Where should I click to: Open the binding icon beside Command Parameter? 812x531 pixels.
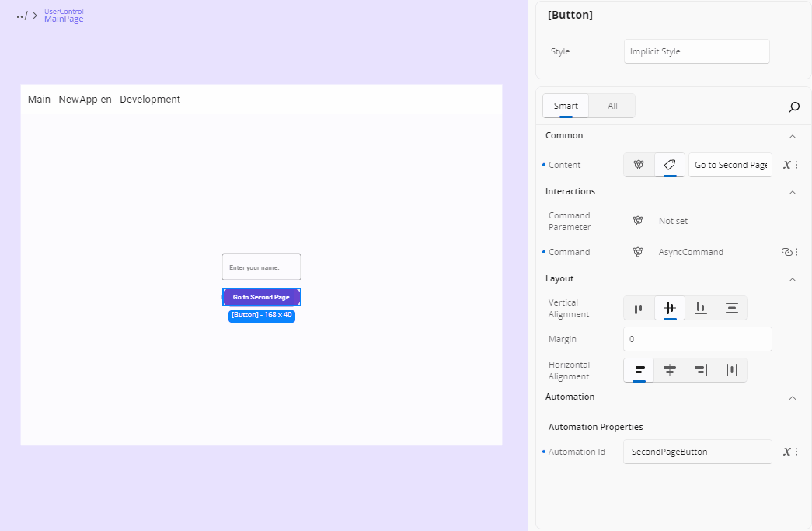coord(638,221)
